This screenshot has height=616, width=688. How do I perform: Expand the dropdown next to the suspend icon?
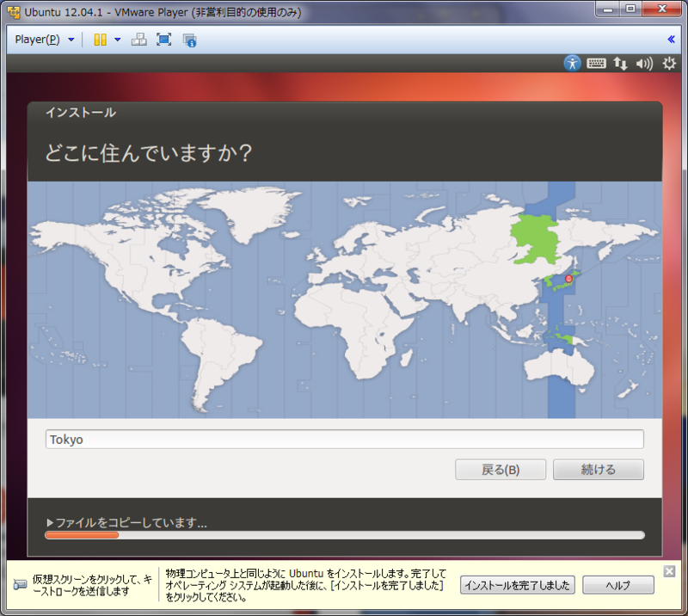pyautogui.click(x=117, y=40)
